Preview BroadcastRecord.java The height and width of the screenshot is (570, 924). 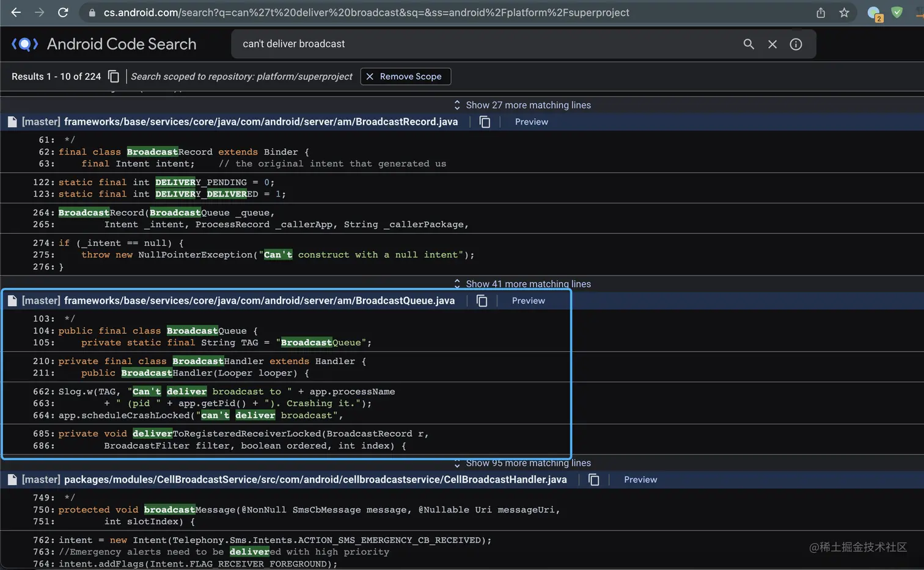(x=532, y=122)
